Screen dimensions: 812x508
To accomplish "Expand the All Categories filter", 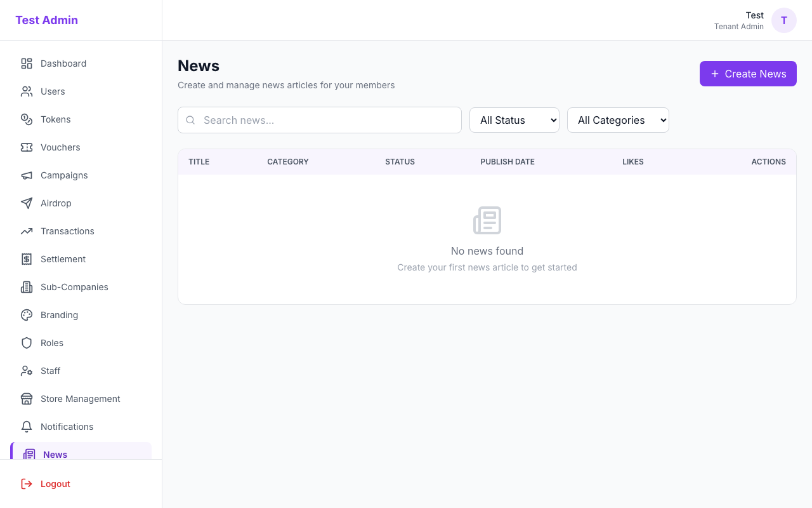I will point(618,120).
